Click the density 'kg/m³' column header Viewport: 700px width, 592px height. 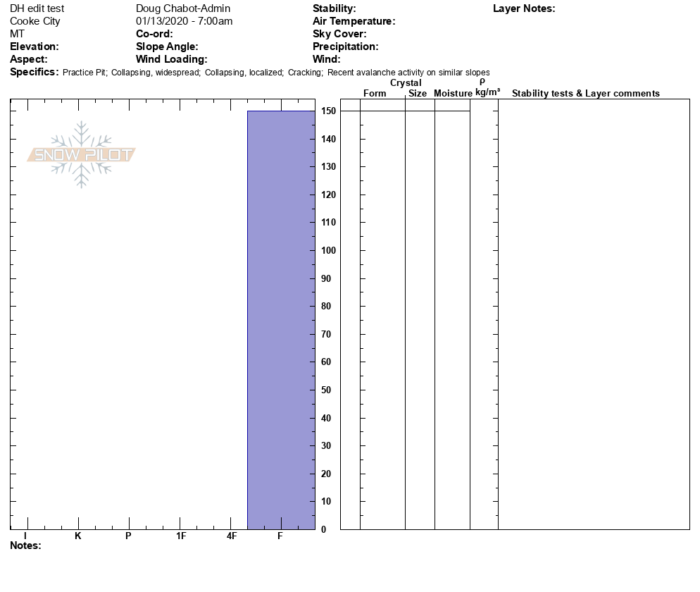click(487, 92)
